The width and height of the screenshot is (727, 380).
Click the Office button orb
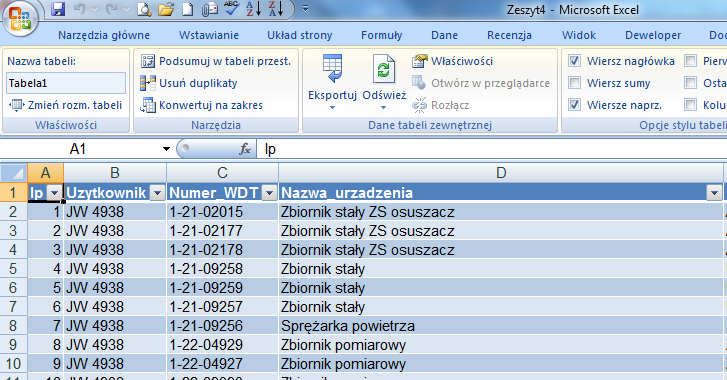point(19,19)
